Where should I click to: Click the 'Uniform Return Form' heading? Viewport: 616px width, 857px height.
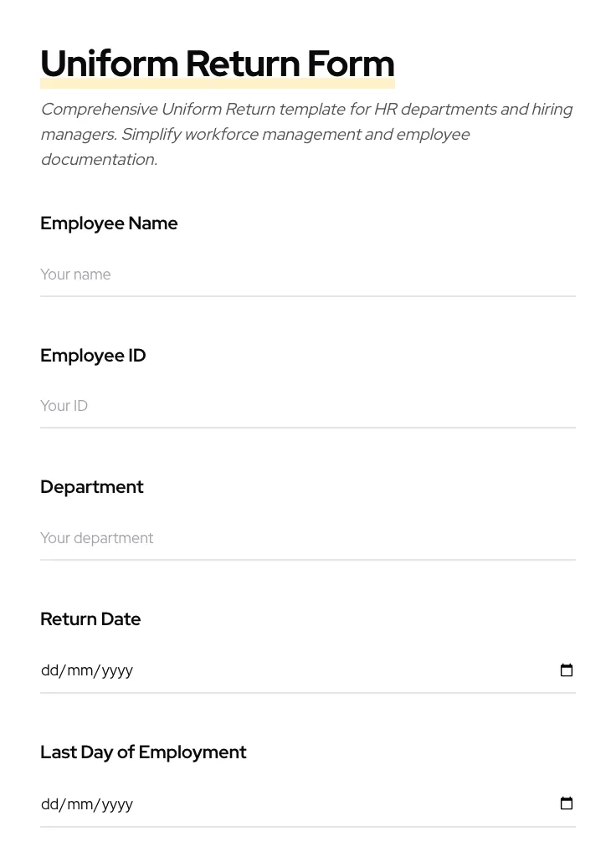click(217, 64)
